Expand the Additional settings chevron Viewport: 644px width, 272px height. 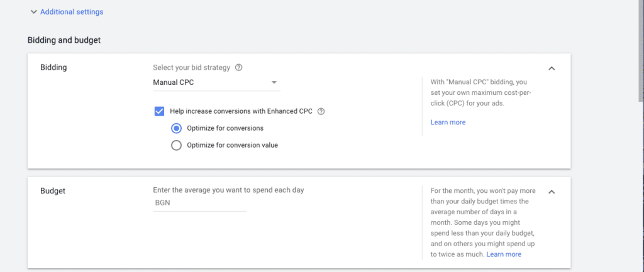click(x=33, y=12)
